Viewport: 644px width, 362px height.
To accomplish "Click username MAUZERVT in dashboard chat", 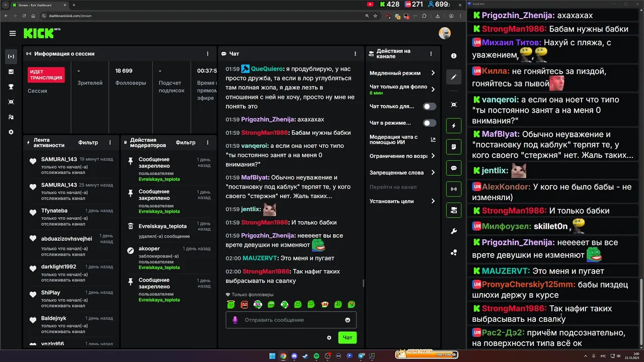I will 260,258.
